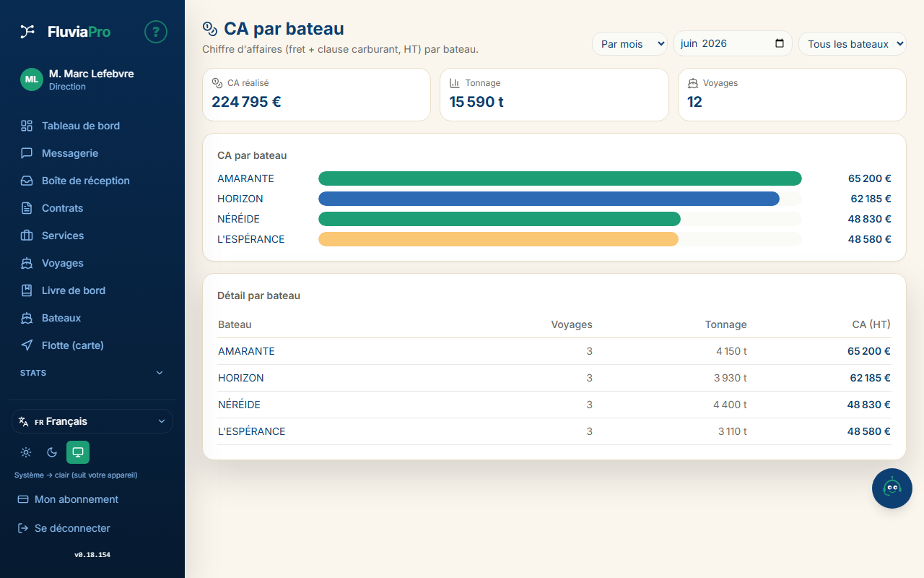
Task: Click the Flotte (carte) navigation arrow icon
Action: point(27,345)
